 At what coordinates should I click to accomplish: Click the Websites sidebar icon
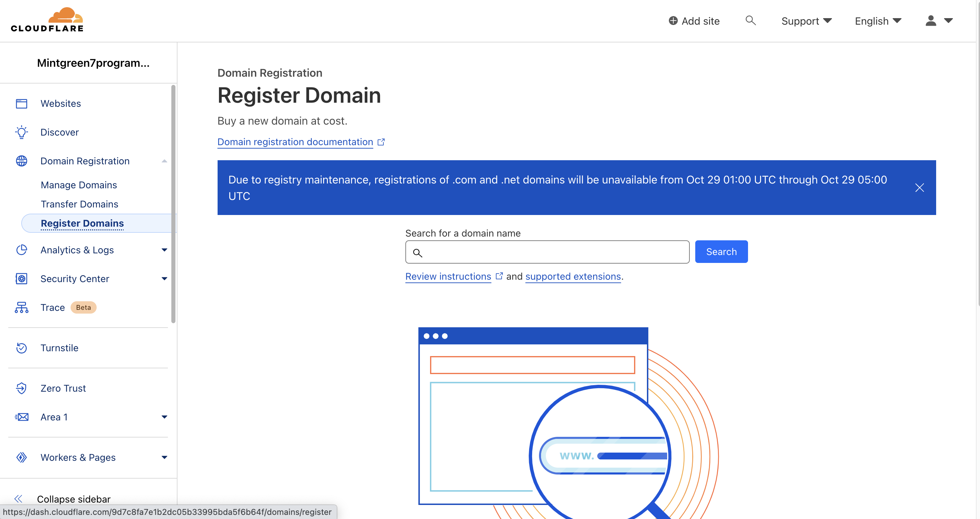click(22, 103)
